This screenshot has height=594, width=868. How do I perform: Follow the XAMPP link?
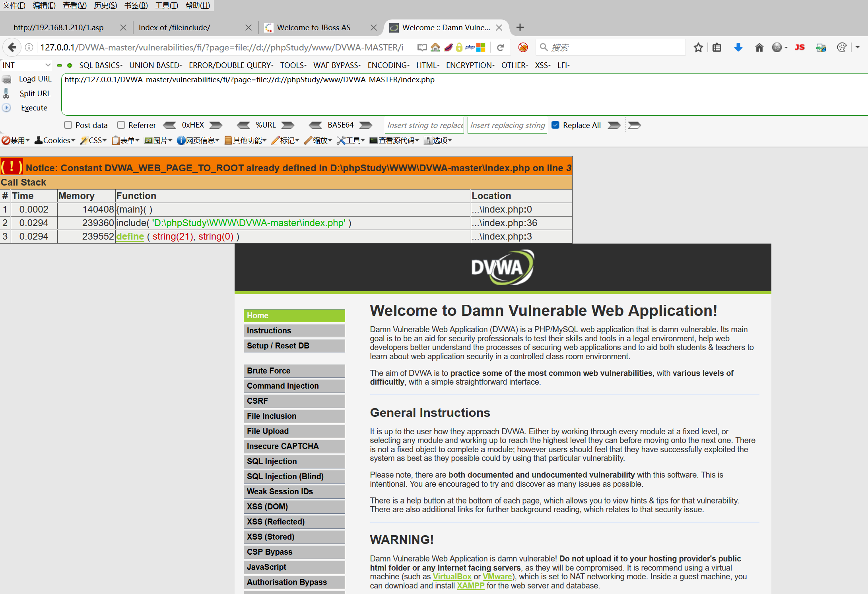point(470,586)
